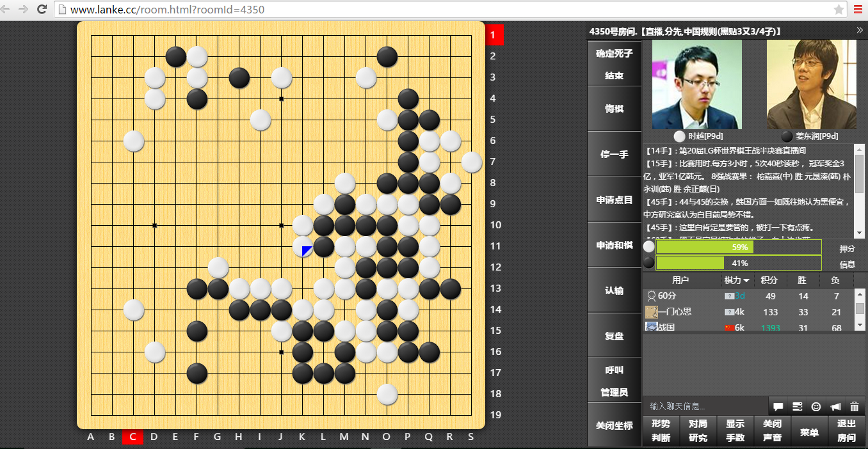The width and height of the screenshot is (868, 449).
Task: Open the emoji smiley picker
Action: click(x=816, y=407)
